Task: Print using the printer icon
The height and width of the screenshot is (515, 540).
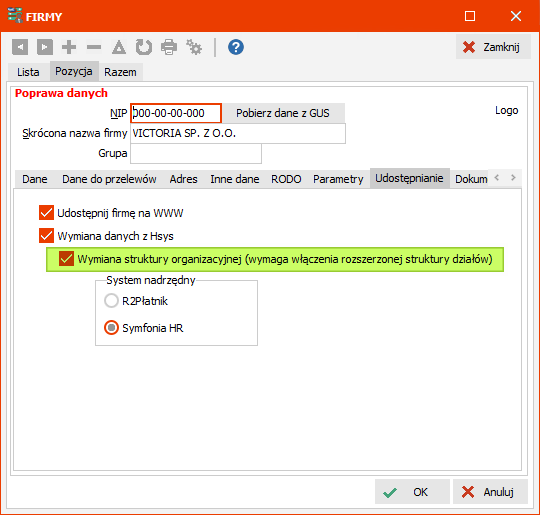Action: 169,47
